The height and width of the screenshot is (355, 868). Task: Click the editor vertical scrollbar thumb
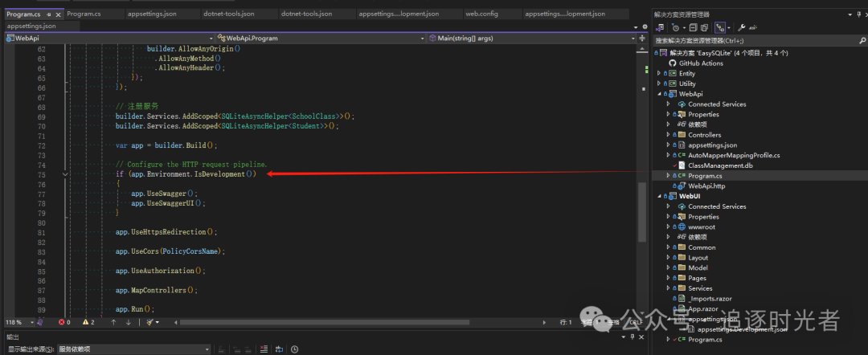pos(642,211)
